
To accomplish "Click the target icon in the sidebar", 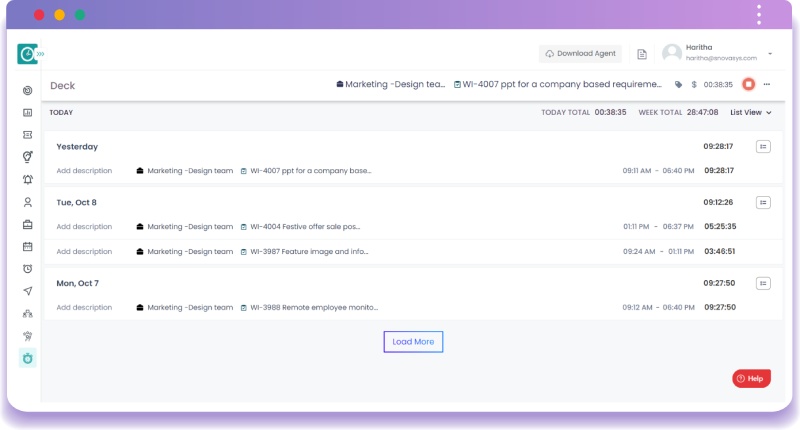I will pyautogui.click(x=28, y=91).
